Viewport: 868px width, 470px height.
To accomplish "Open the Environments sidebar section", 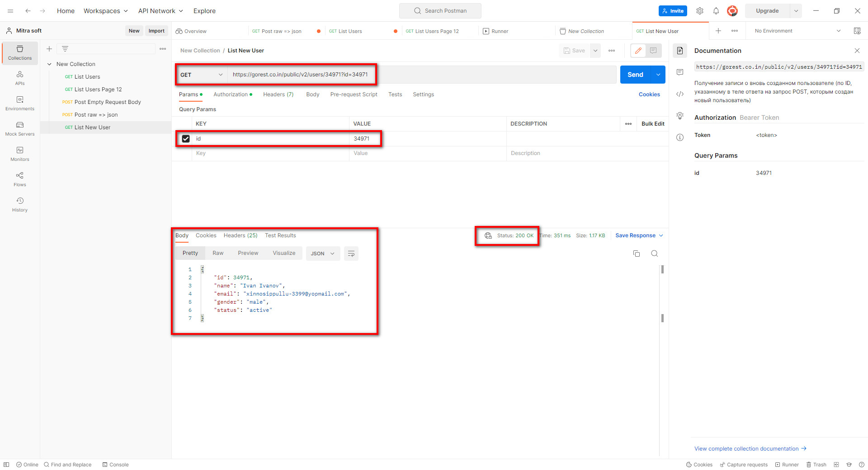I will tap(20, 103).
